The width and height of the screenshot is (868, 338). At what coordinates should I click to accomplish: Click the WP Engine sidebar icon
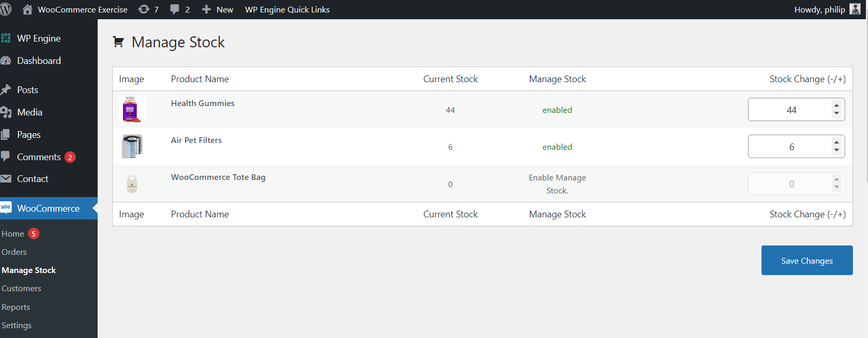[6, 38]
